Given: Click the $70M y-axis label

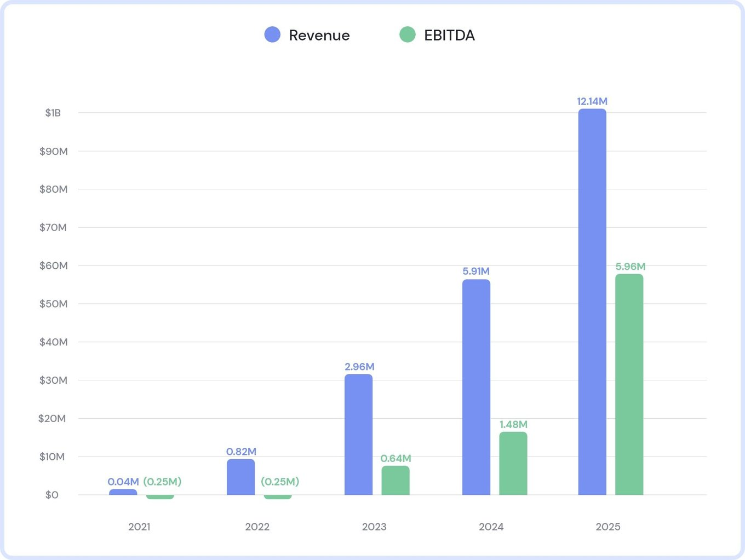Looking at the screenshot, I should click(53, 227).
